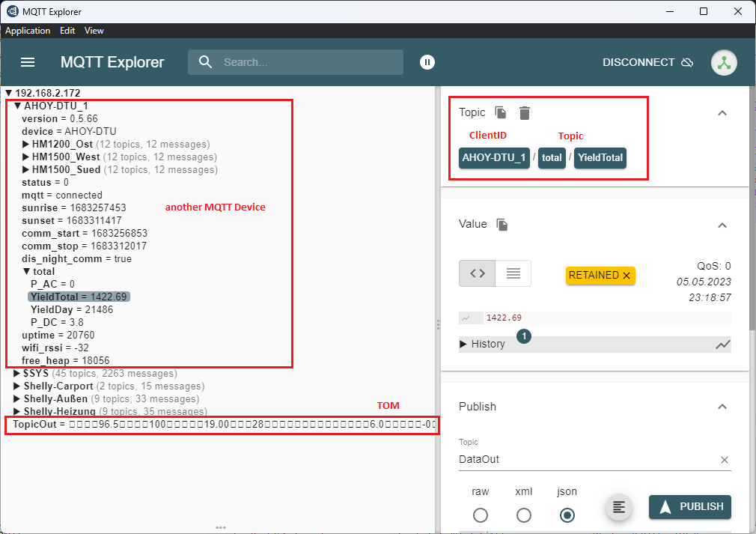Expand the $SYS topic tree
This screenshot has width=756, height=534.
(17, 374)
